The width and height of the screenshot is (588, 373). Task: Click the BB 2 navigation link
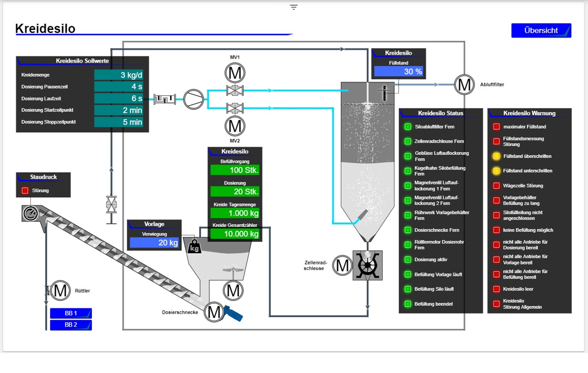(x=70, y=325)
